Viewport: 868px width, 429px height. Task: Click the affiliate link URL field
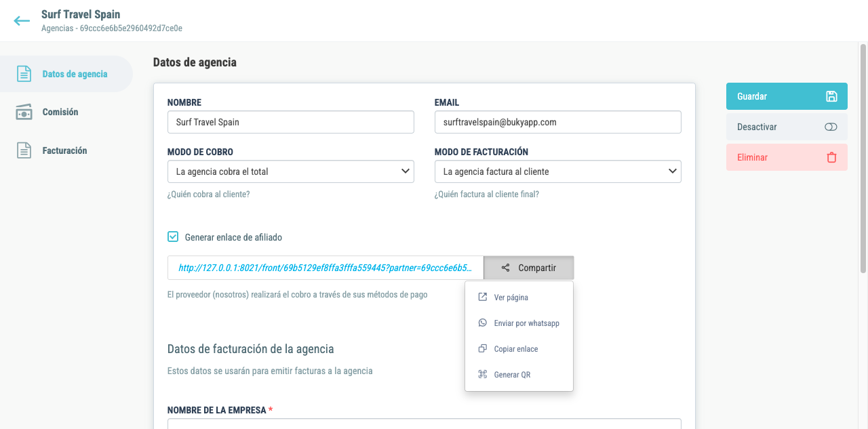(325, 268)
